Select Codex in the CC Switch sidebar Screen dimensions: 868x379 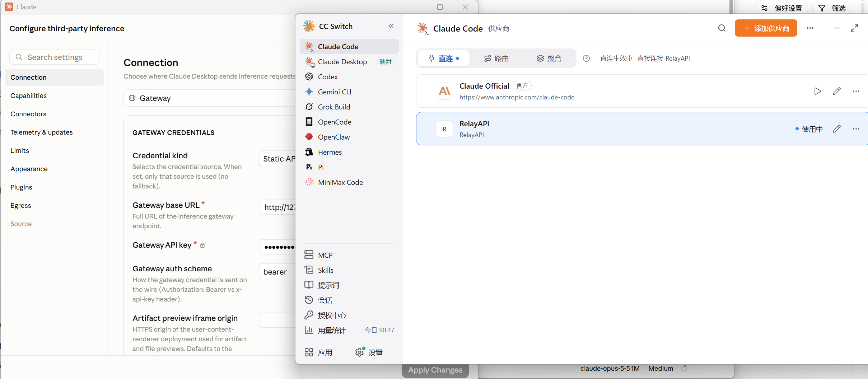pyautogui.click(x=349, y=77)
